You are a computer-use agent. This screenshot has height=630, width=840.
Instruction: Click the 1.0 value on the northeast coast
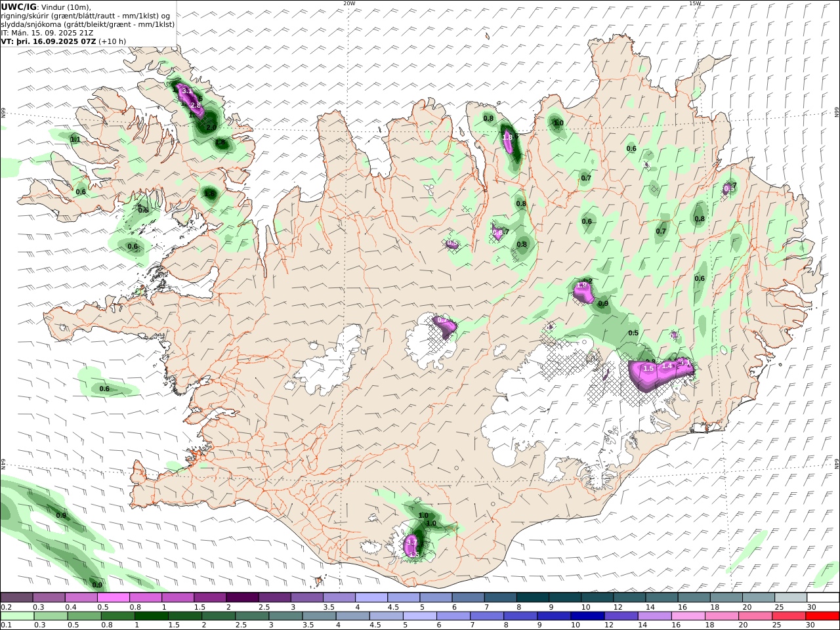558,123
